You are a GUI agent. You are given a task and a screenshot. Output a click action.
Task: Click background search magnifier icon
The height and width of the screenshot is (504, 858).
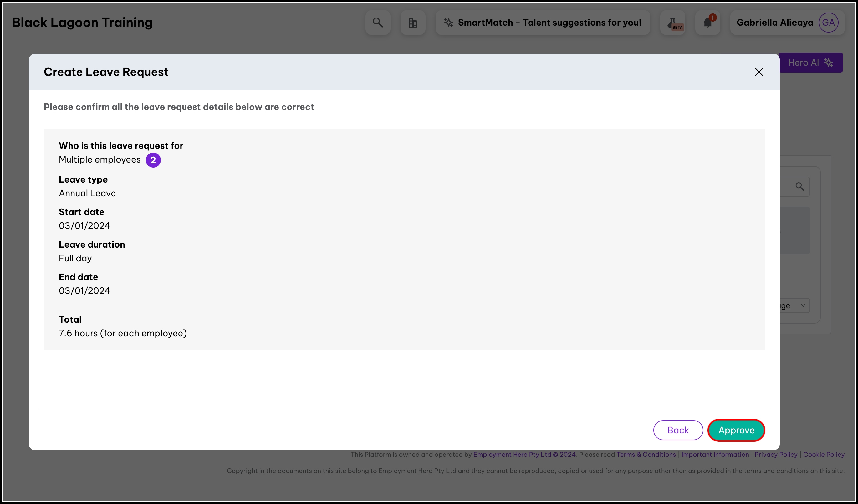tap(799, 186)
